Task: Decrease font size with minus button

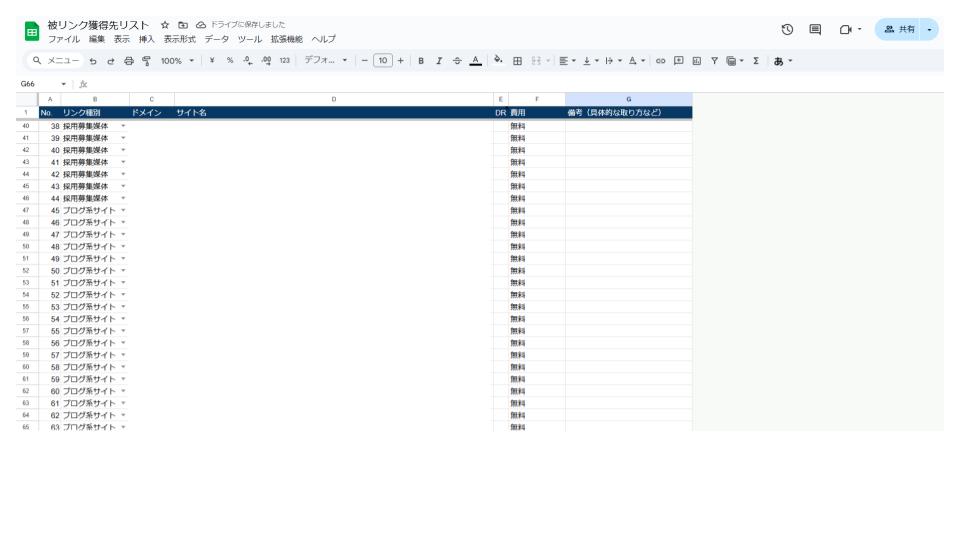Action: (364, 61)
